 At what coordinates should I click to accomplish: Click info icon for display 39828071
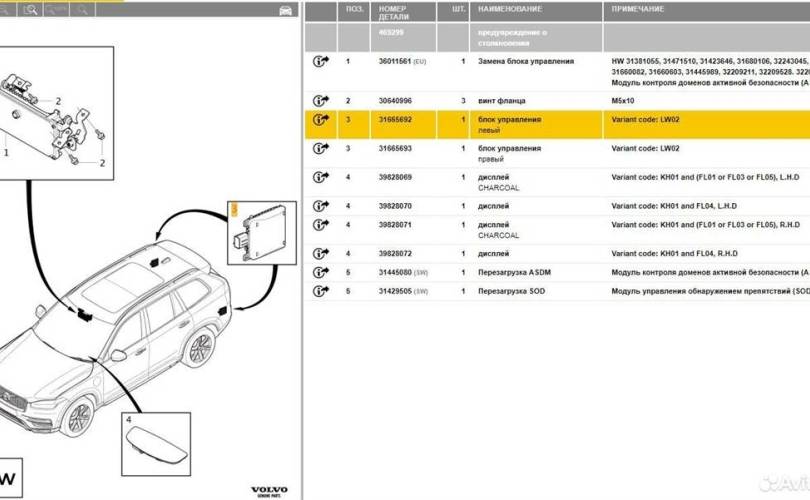click(x=321, y=225)
